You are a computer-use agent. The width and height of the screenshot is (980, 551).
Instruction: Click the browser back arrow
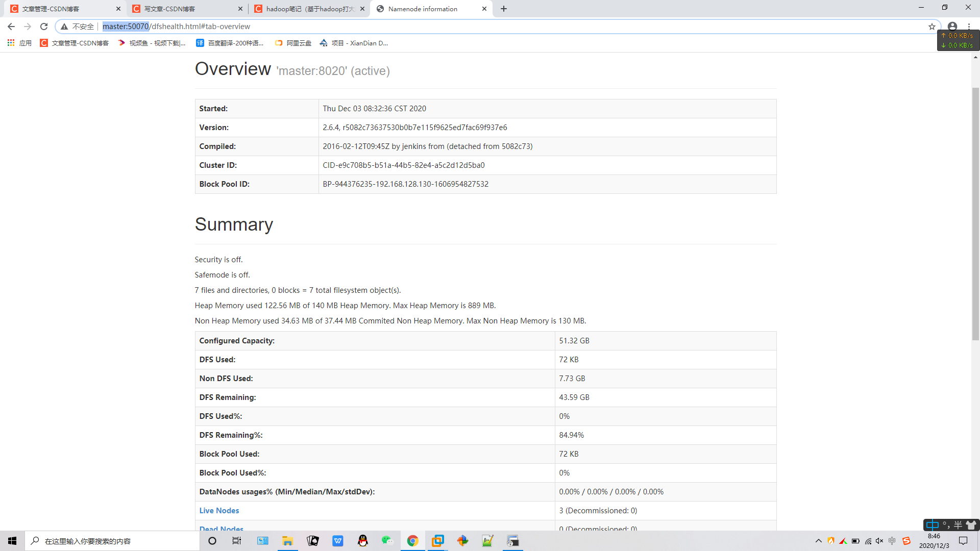click(x=11, y=27)
